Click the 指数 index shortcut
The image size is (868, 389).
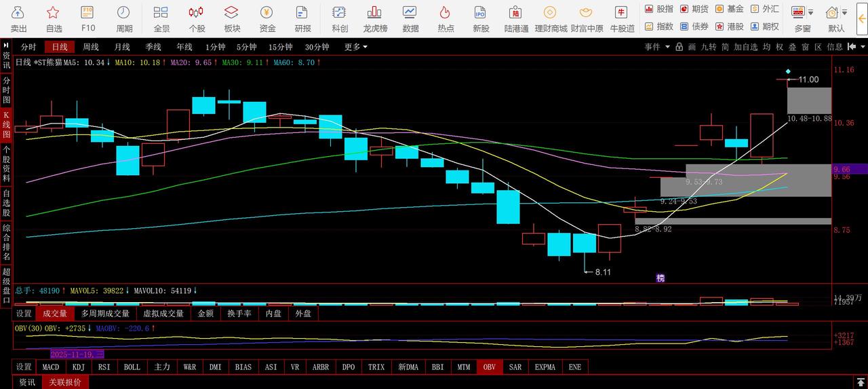click(x=658, y=26)
